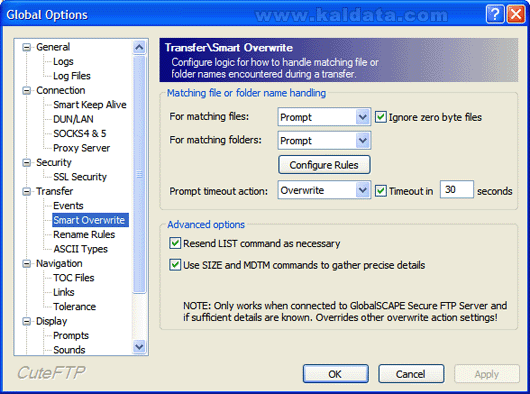Open Links settings under Navigation

(x=64, y=293)
